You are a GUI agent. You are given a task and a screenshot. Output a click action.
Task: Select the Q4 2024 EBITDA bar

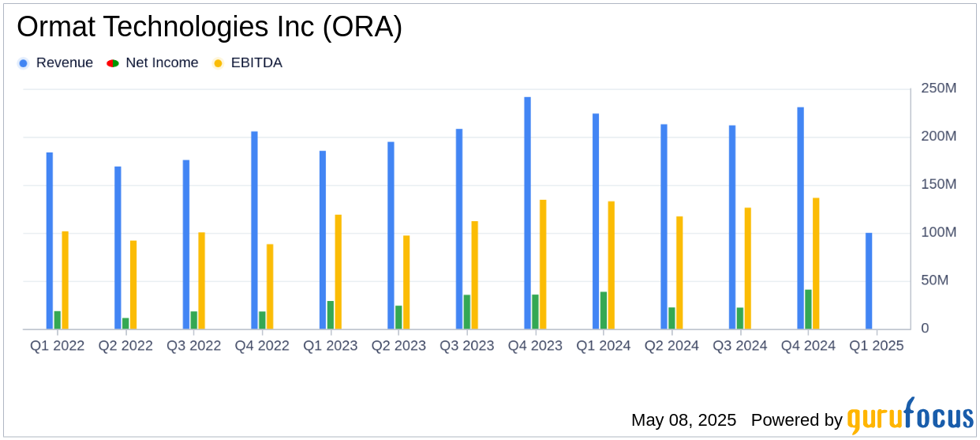816,264
